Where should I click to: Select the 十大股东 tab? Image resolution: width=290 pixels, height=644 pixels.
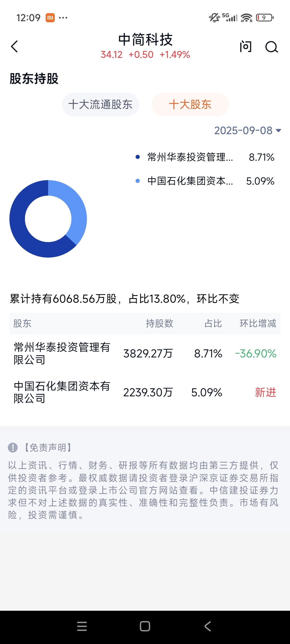coord(190,105)
